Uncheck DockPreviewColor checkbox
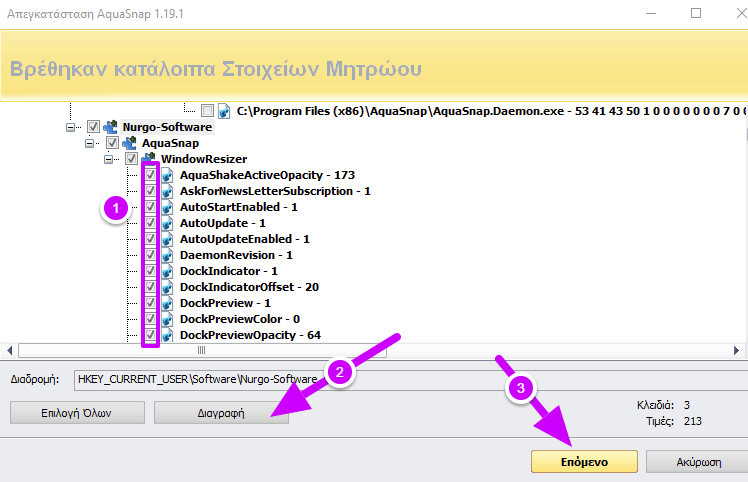Image resolution: width=748 pixels, height=482 pixels. [x=150, y=319]
